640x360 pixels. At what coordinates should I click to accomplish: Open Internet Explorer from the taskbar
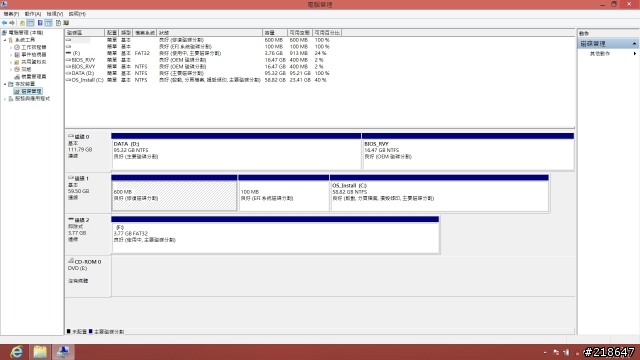[17, 352]
